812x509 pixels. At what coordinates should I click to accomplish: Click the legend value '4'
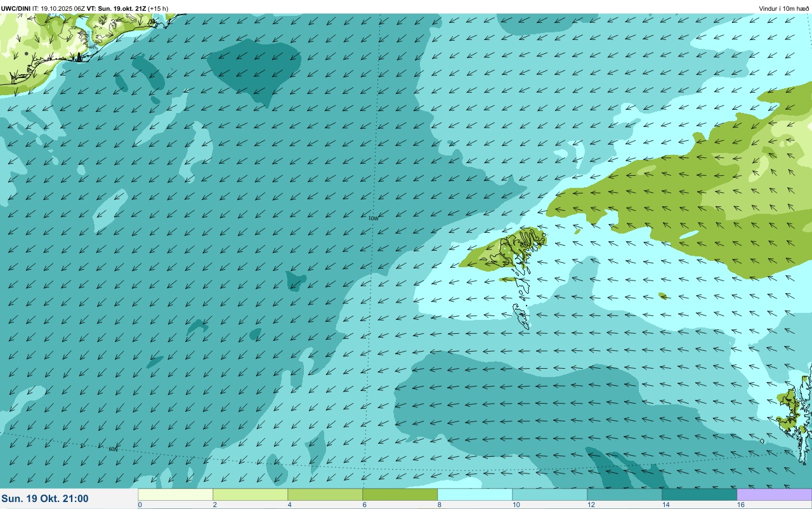pyautogui.click(x=289, y=505)
